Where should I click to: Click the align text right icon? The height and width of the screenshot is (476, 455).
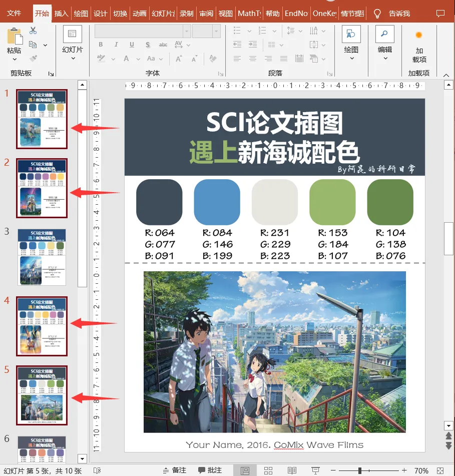click(268, 58)
